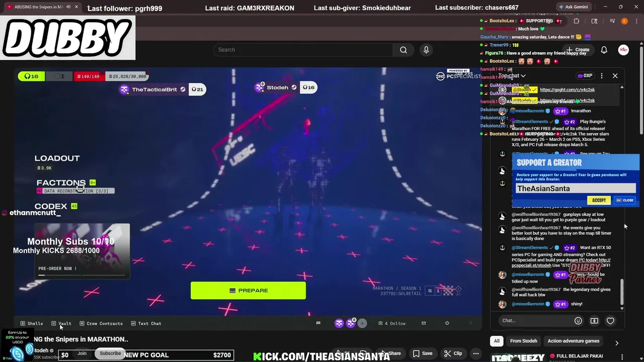Click the YouTube Search text box
The width and height of the screenshot is (644, 362).
coord(303,50)
